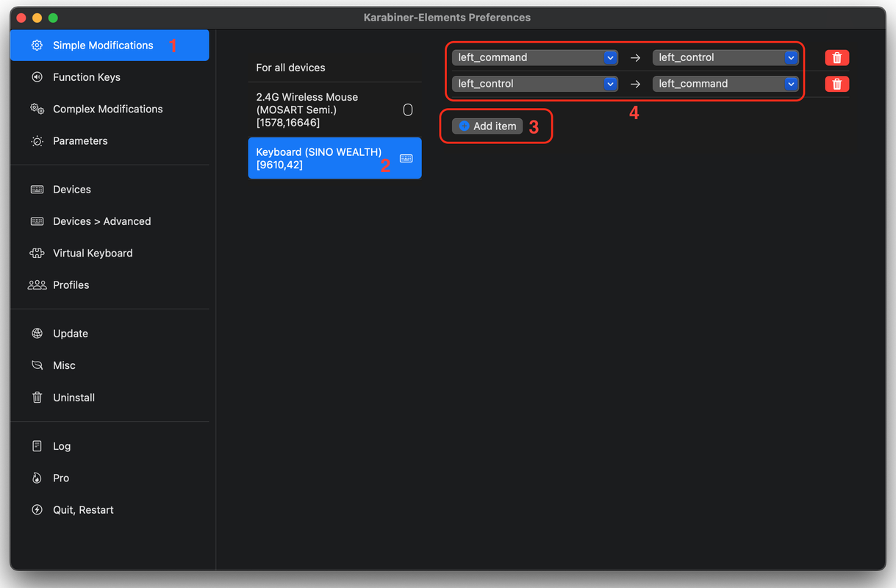Go to Complex Modifications

pyautogui.click(x=110, y=109)
